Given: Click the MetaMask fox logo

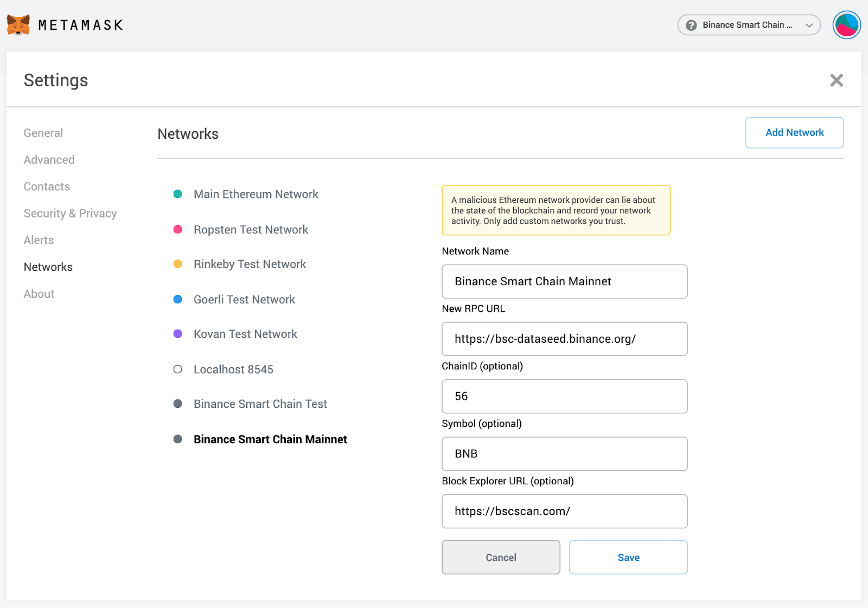Looking at the screenshot, I should pyautogui.click(x=18, y=25).
